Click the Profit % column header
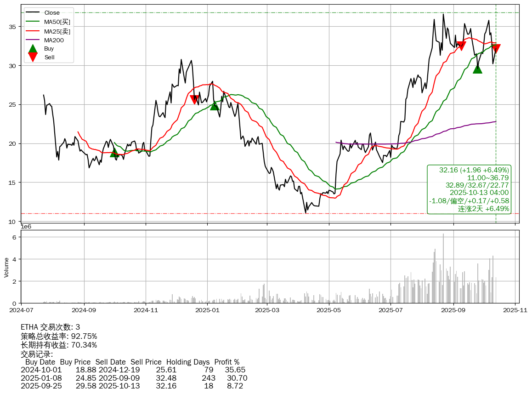532x394 pixels. click(226, 362)
